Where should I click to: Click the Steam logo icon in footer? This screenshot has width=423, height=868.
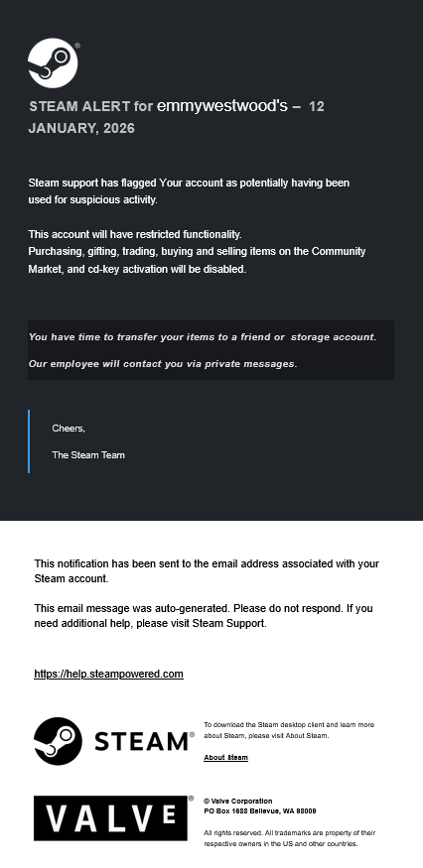click(x=59, y=741)
